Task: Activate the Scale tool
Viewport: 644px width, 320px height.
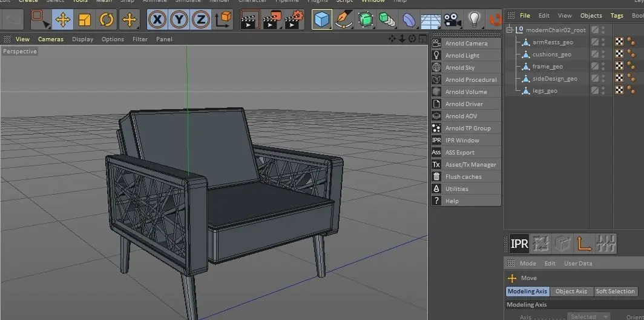Action: (x=85, y=19)
